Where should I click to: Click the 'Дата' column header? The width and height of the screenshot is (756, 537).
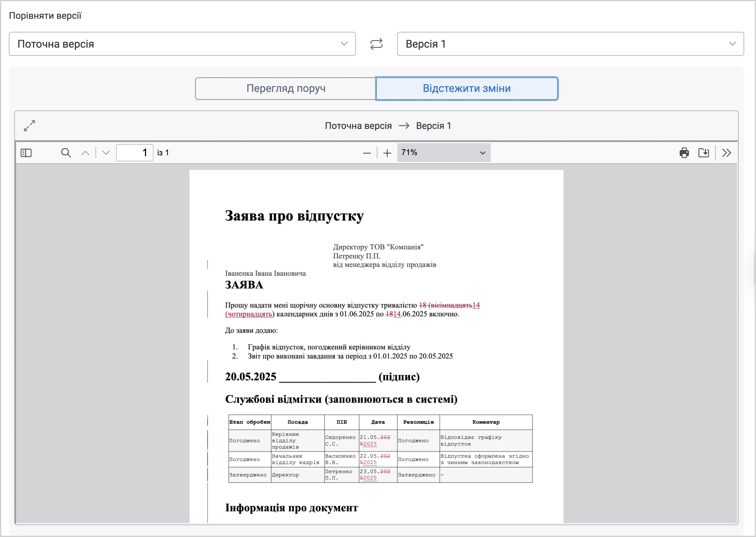(378, 422)
